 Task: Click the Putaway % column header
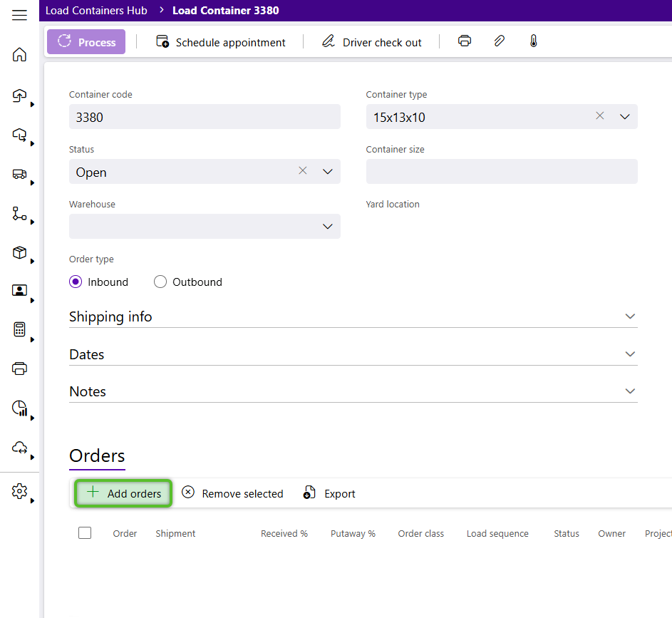point(353,534)
